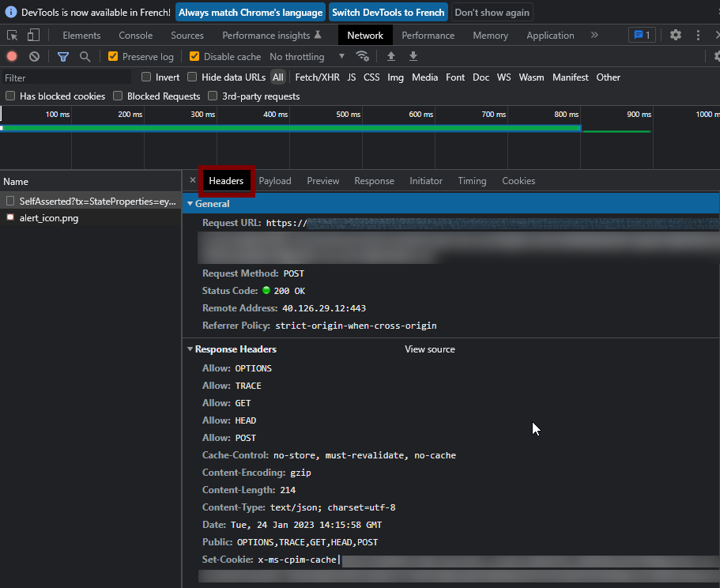Filter requests by Font type

coord(455,77)
